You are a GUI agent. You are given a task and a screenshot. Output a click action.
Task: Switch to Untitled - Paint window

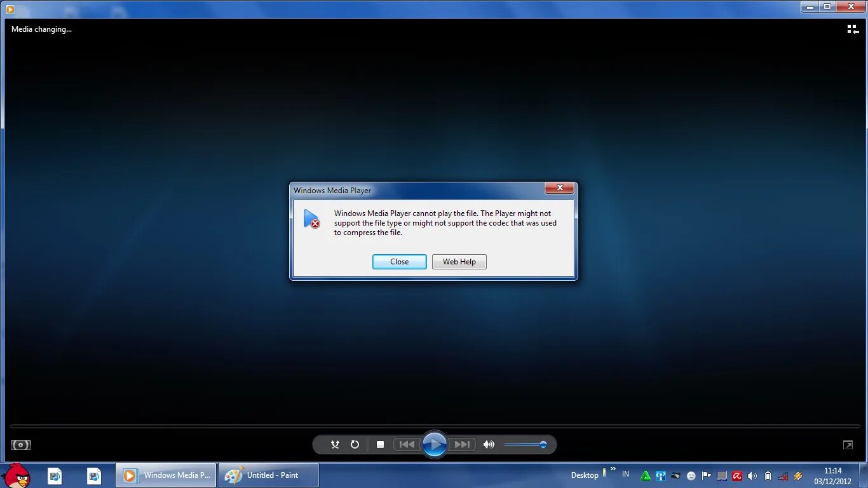(x=269, y=475)
